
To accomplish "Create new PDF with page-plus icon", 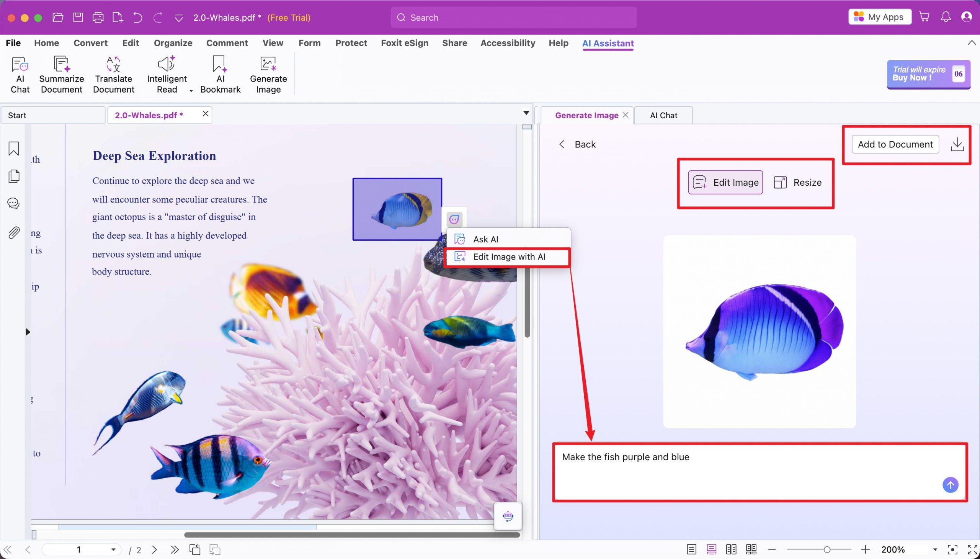I will coord(118,17).
